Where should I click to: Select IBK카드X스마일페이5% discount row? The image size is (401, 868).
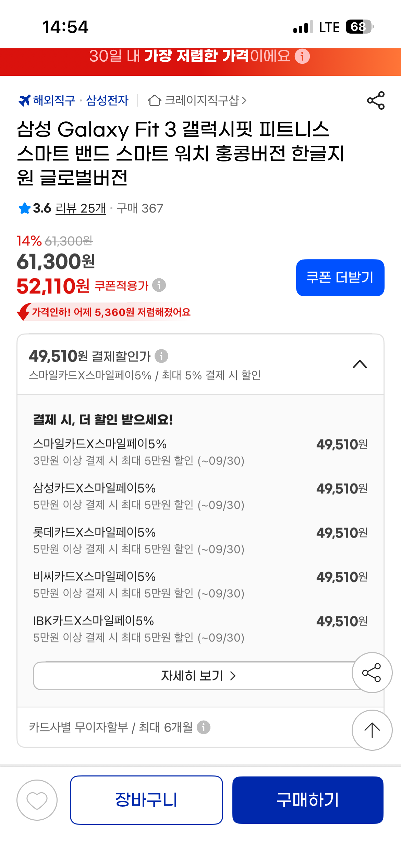coord(200,629)
